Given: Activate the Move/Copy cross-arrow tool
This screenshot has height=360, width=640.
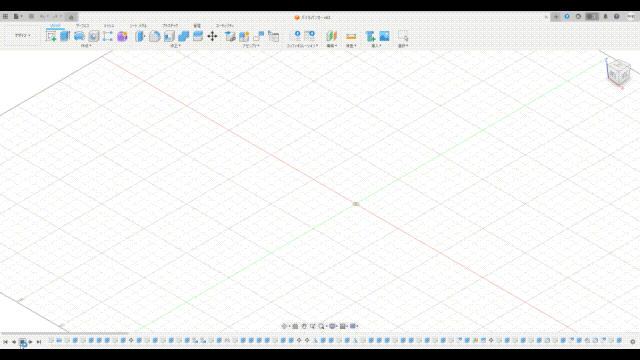Looking at the screenshot, I should coord(212,36).
